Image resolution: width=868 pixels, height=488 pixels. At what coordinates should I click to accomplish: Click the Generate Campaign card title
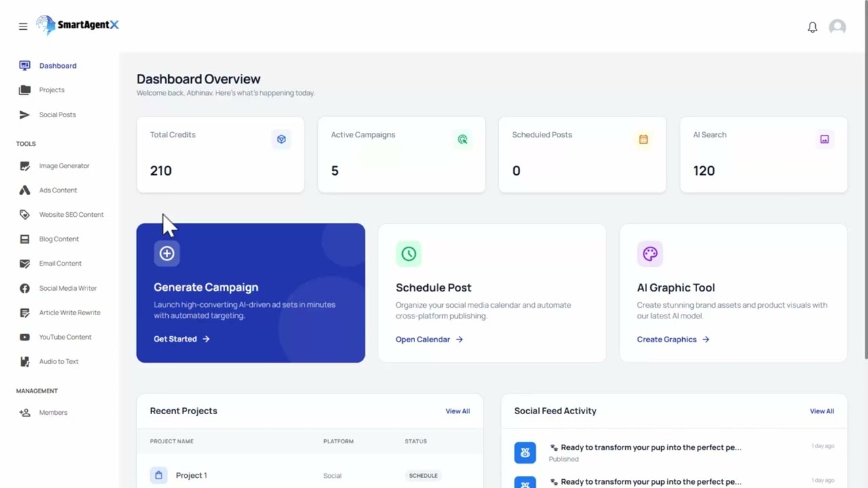click(x=205, y=287)
